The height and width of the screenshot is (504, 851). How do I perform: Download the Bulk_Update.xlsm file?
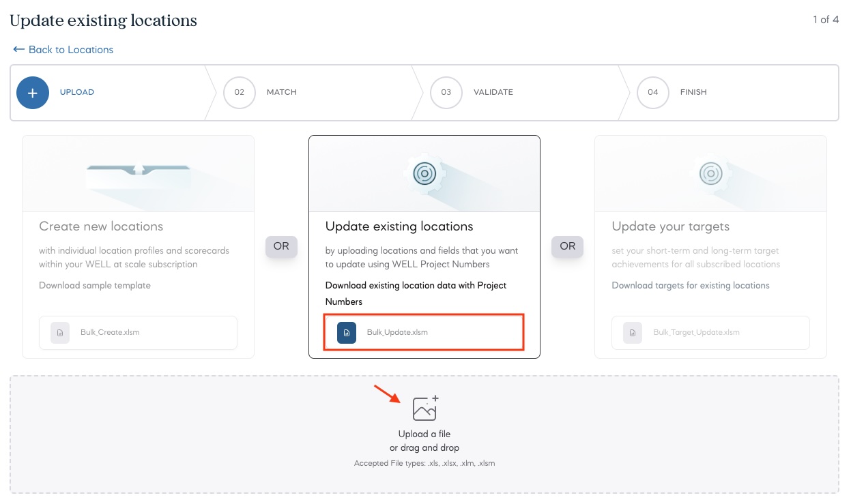click(x=397, y=332)
